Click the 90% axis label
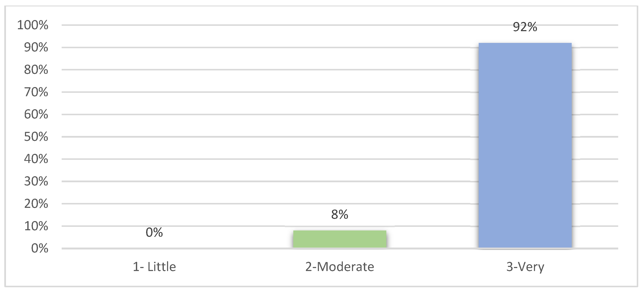This screenshot has width=644, height=293. (36, 47)
